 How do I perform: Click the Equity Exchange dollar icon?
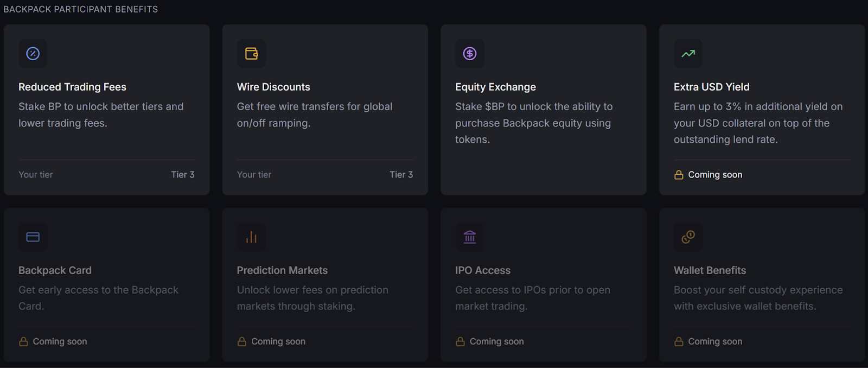click(x=470, y=54)
